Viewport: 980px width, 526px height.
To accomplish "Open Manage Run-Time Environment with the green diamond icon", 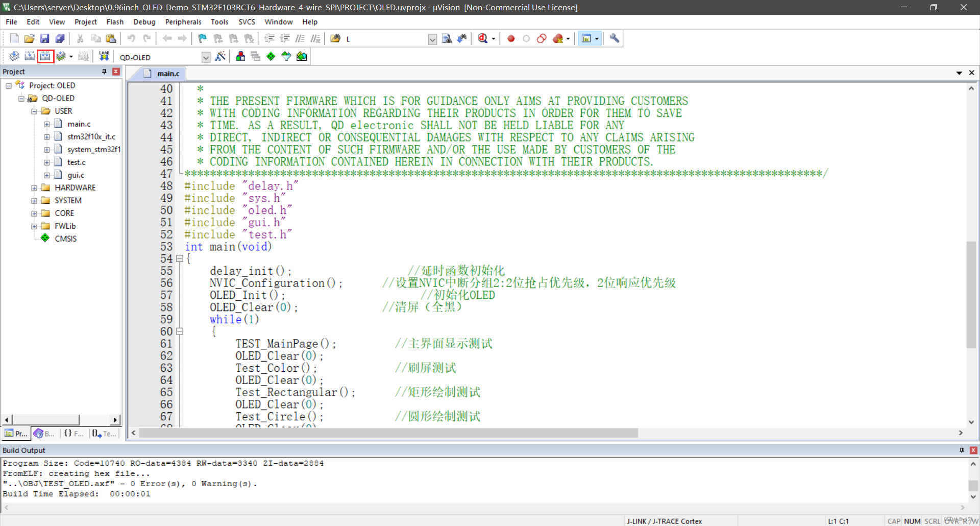I will pos(271,56).
